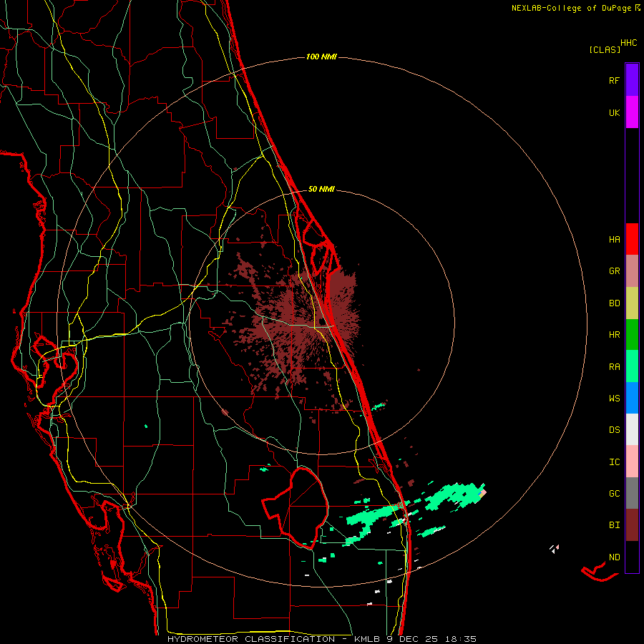Viewport: 644px width, 644px height.
Task: Click the RA light green legend swatch
Action: point(632,366)
